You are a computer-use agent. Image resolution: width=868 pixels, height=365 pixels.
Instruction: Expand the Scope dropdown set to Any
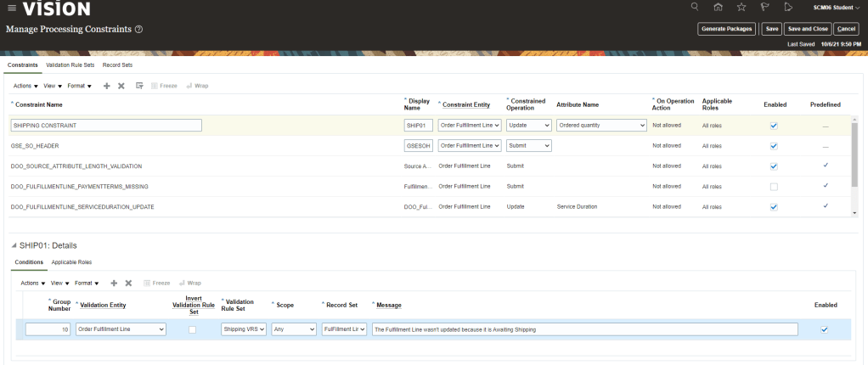pos(294,329)
